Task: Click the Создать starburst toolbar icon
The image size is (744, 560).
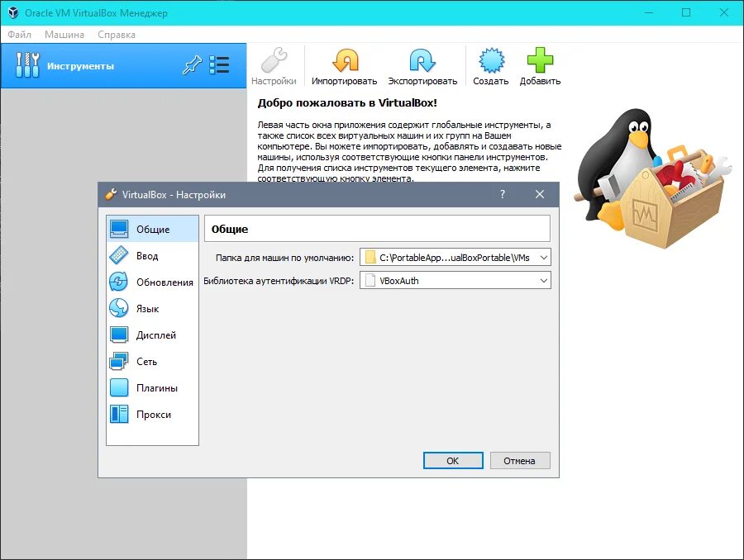Action: 491,60
